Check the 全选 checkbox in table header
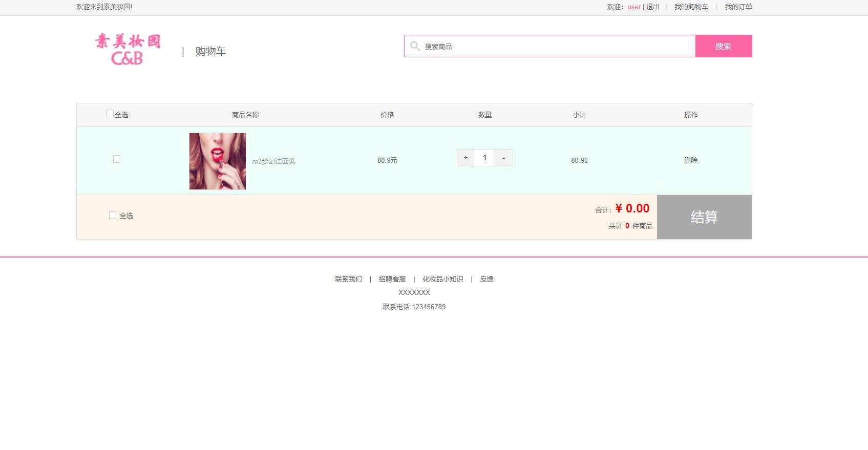This screenshot has height=450, width=868. pyautogui.click(x=110, y=114)
